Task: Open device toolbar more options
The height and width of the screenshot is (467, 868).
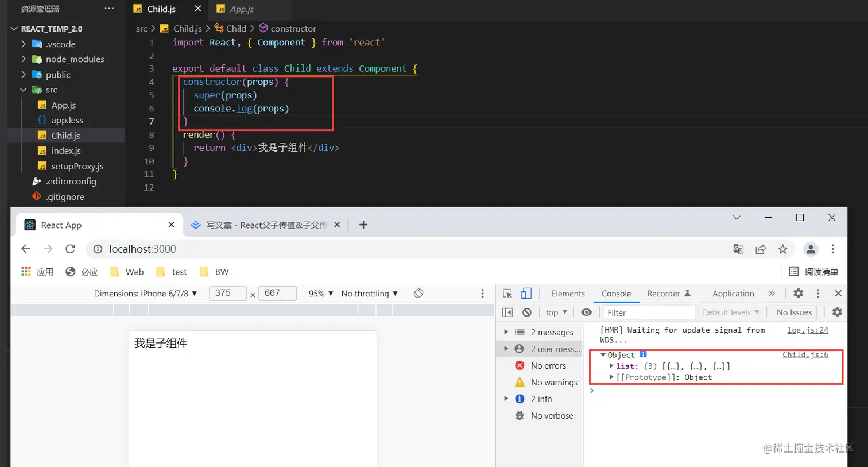Action: [482, 294]
